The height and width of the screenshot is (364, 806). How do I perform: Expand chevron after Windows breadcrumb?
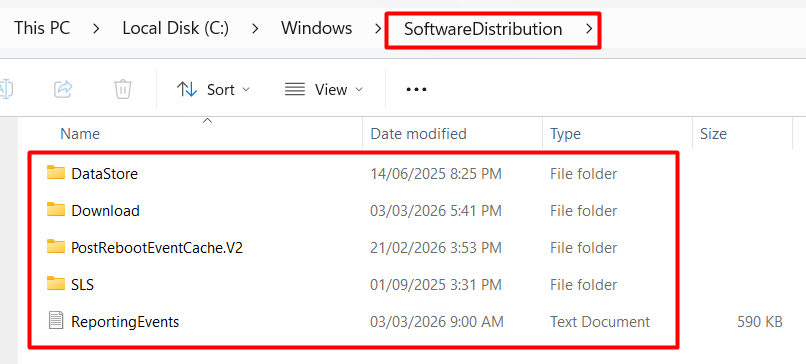click(378, 29)
